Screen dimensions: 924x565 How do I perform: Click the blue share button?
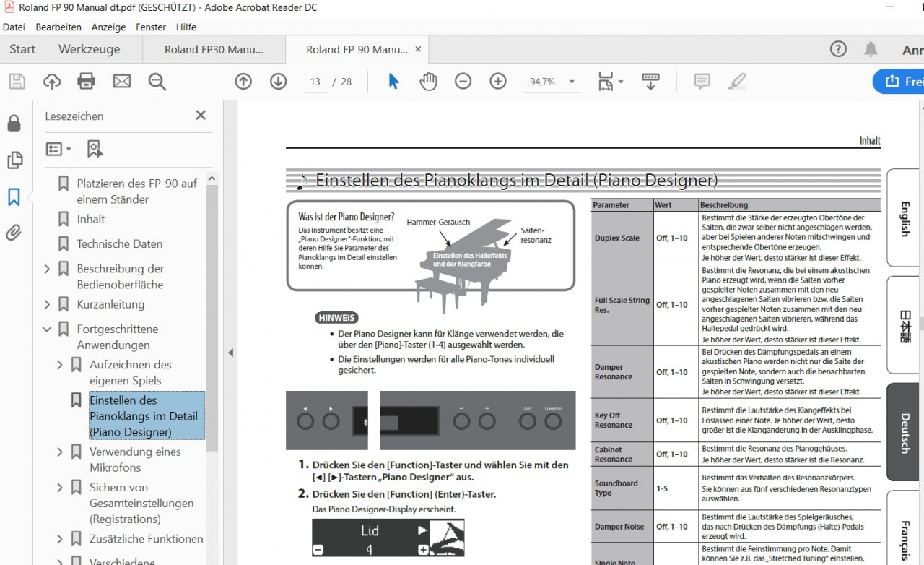(x=899, y=81)
